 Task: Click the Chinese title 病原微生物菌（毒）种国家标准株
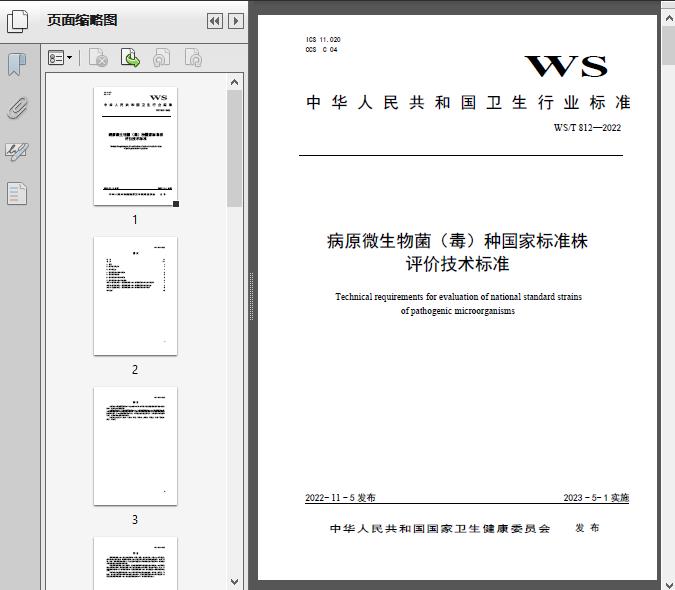coord(457,241)
